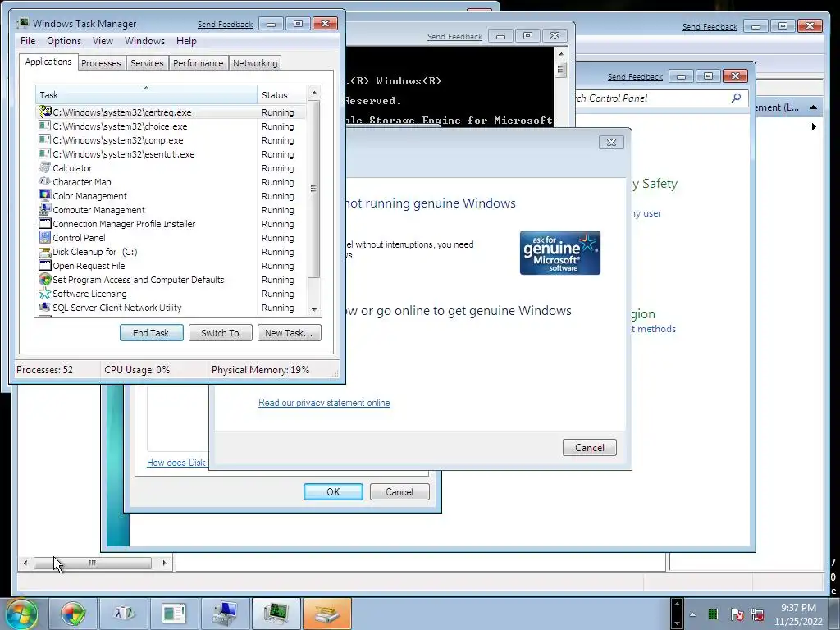Image resolution: width=840 pixels, height=630 pixels.
Task: Click the bottom horizontal scrollbar thumb
Action: coord(93,563)
